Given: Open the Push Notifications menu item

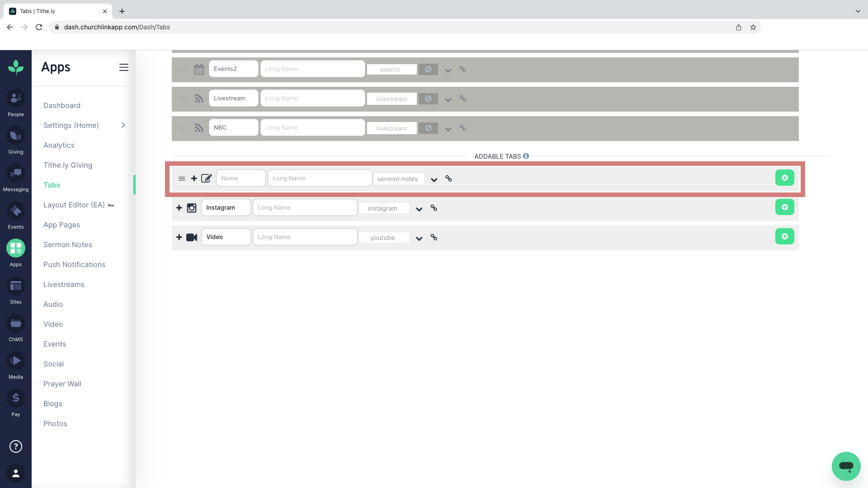Looking at the screenshot, I should pyautogui.click(x=74, y=264).
